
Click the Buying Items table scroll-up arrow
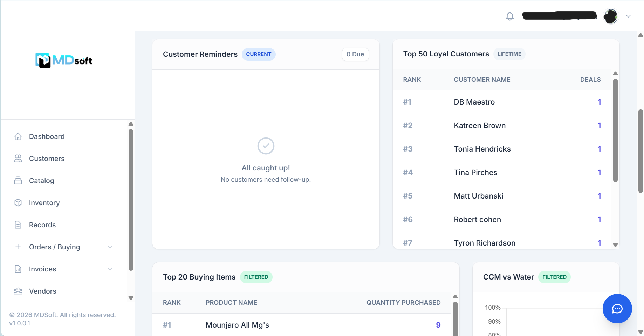point(455,296)
